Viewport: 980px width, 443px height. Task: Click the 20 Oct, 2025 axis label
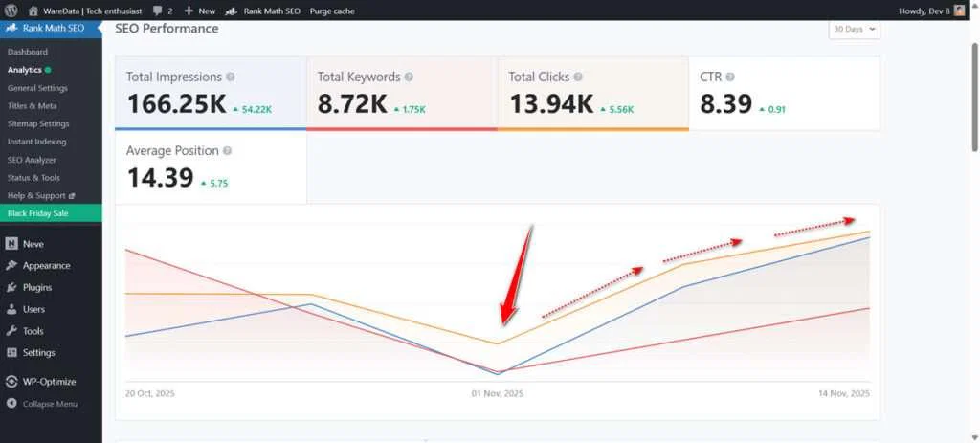coord(150,393)
